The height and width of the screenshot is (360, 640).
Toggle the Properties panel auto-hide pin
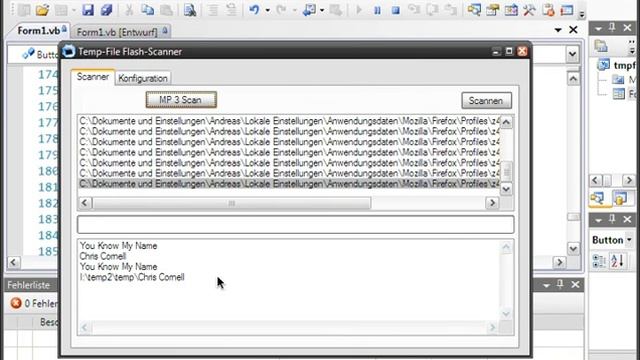612,220
